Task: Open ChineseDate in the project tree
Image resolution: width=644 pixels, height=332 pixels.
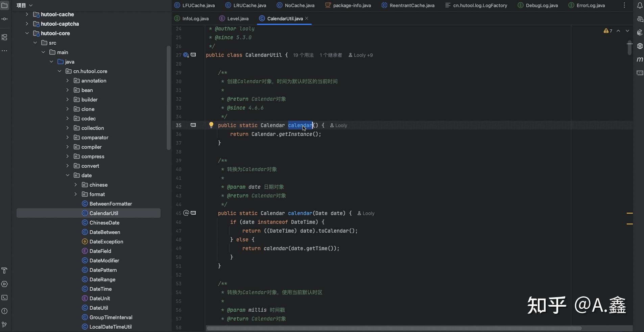Action: point(104,222)
